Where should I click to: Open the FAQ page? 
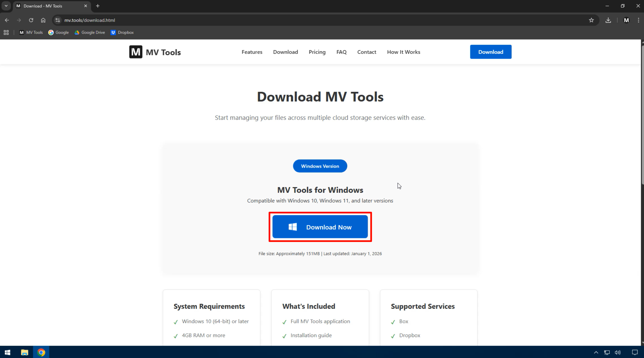pyautogui.click(x=341, y=52)
